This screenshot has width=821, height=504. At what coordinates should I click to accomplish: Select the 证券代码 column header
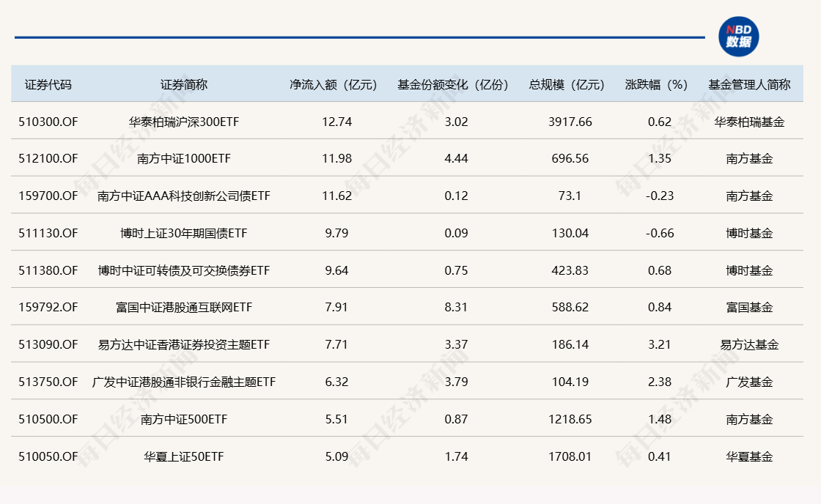(x=48, y=85)
